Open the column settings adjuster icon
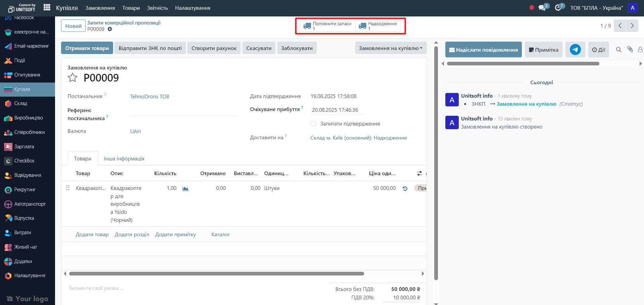The image size is (644, 305). (x=419, y=173)
